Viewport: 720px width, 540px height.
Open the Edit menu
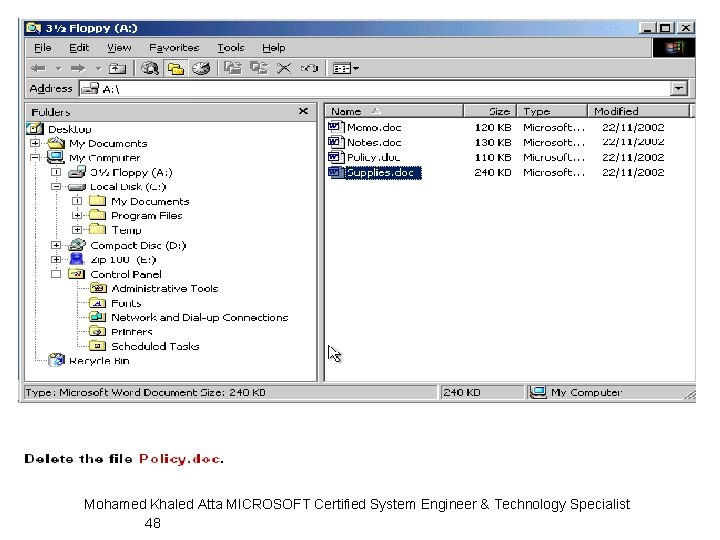79,48
